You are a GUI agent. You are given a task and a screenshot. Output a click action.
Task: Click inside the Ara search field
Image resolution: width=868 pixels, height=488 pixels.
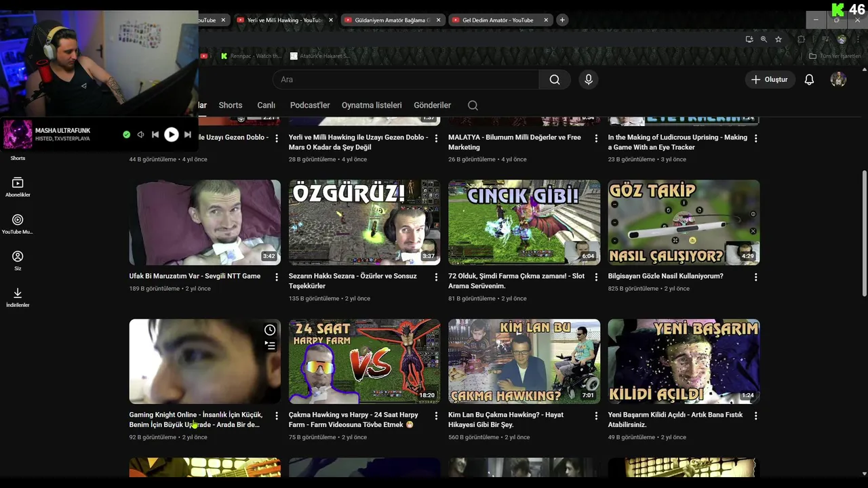[406, 79]
